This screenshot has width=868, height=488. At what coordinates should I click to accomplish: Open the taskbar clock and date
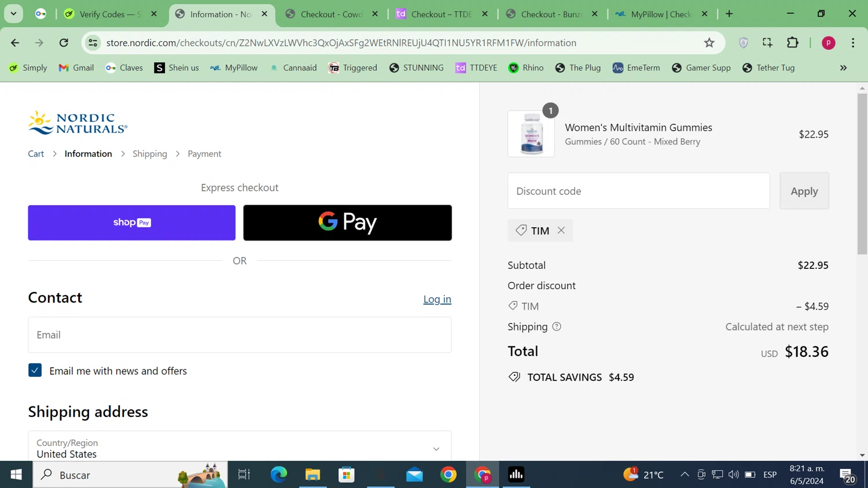(807, 475)
